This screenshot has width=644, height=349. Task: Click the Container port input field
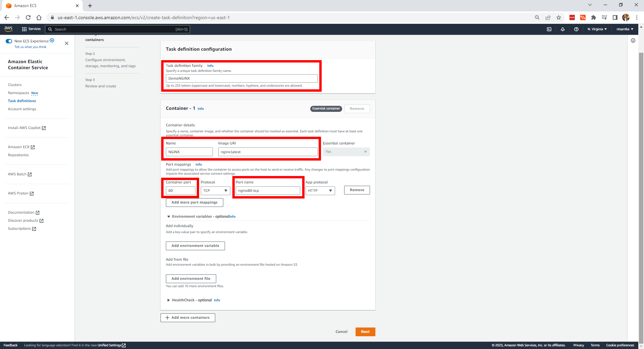coord(180,190)
